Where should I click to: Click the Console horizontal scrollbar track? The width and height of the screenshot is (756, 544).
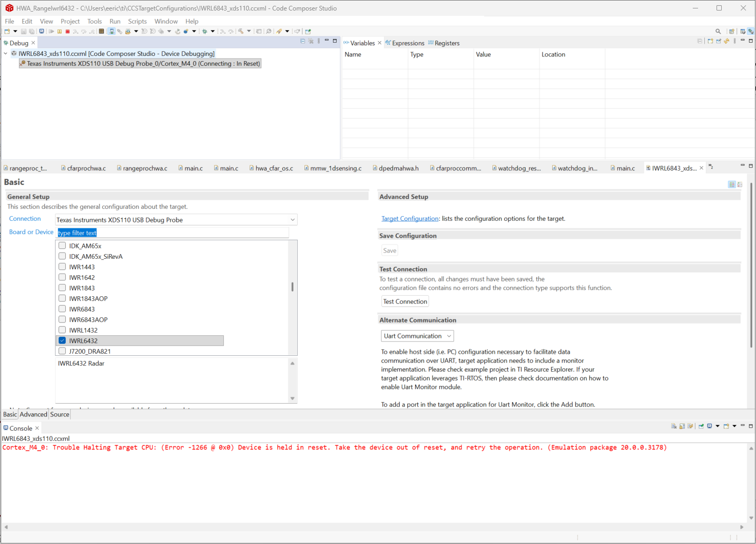click(373, 527)
